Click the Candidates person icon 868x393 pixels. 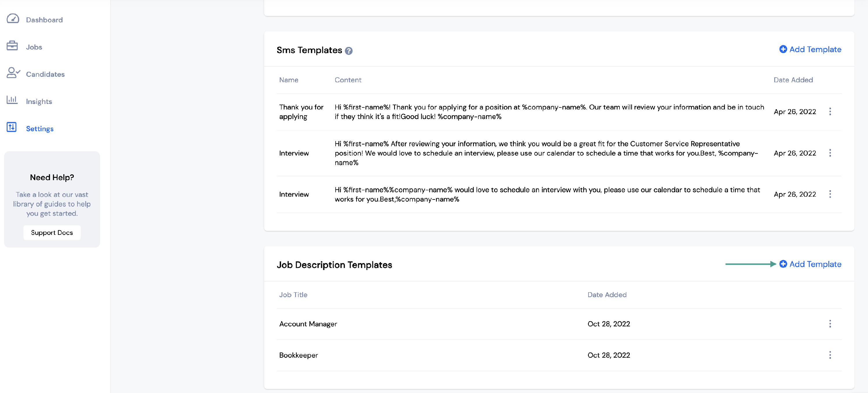[x=13, y=73]
